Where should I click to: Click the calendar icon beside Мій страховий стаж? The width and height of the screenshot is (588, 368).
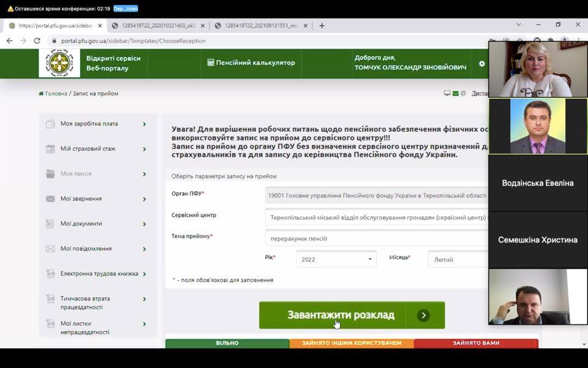click(50, 149)
